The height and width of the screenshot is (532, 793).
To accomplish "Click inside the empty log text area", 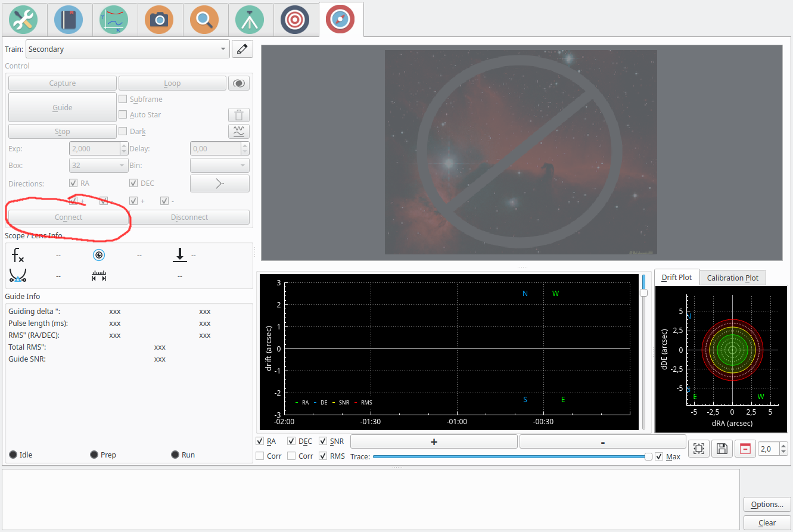I will click(371, 499).
